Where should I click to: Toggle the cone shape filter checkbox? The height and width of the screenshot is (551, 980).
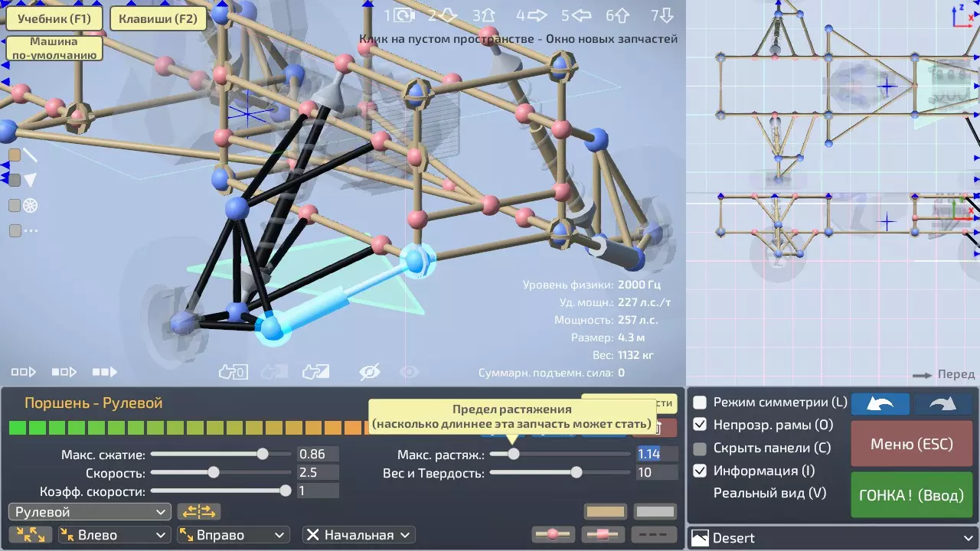[15, 181]
